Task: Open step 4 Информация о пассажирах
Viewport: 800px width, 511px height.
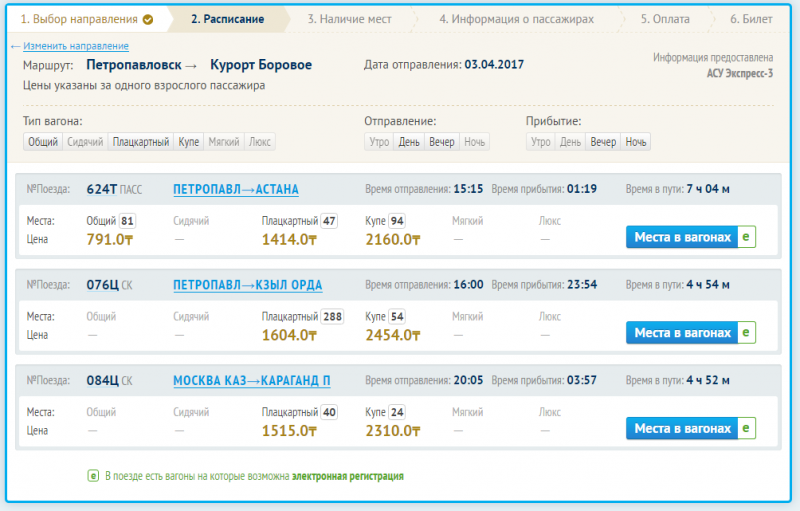Action: [516, 19]
